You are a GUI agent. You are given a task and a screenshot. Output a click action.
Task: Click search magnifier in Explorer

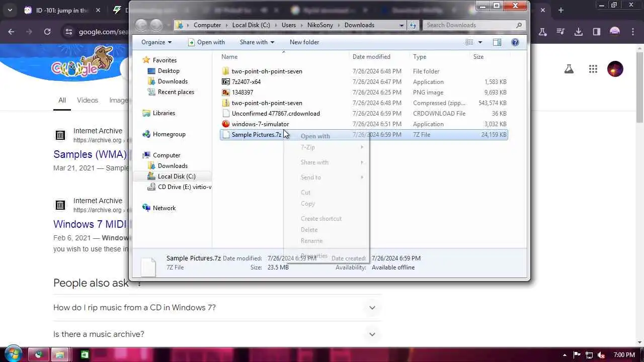[519, 25]
